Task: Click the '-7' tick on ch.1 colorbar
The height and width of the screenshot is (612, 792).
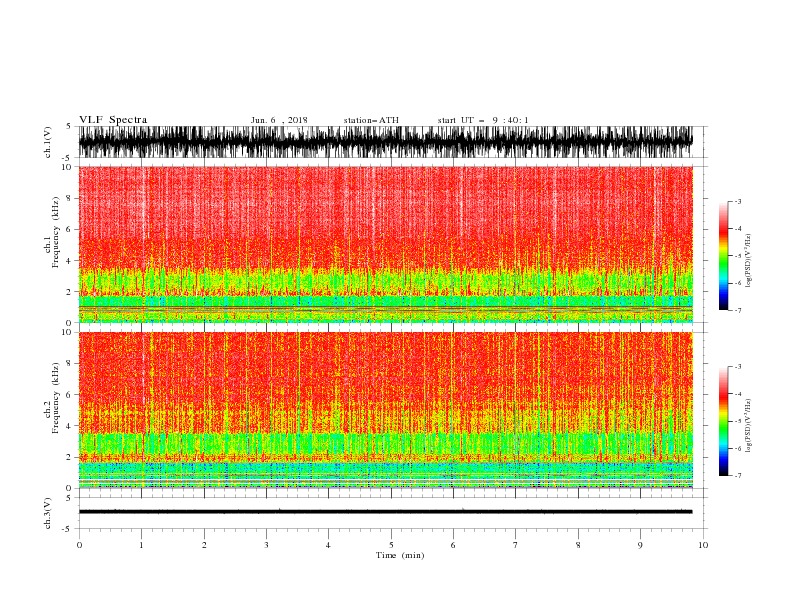Action: (x=737, y=310)
